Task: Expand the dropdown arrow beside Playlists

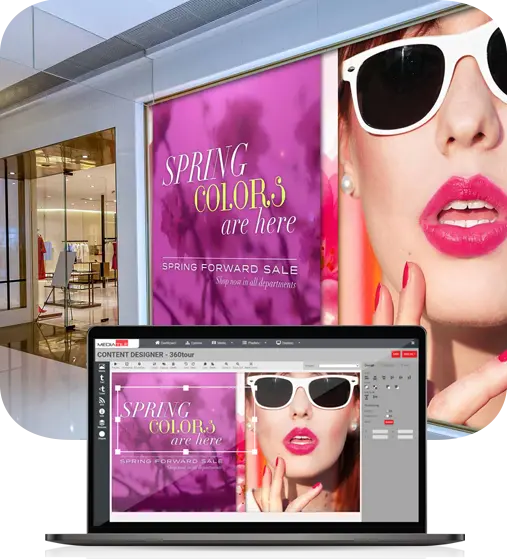Action: click(x=265, y=343)
